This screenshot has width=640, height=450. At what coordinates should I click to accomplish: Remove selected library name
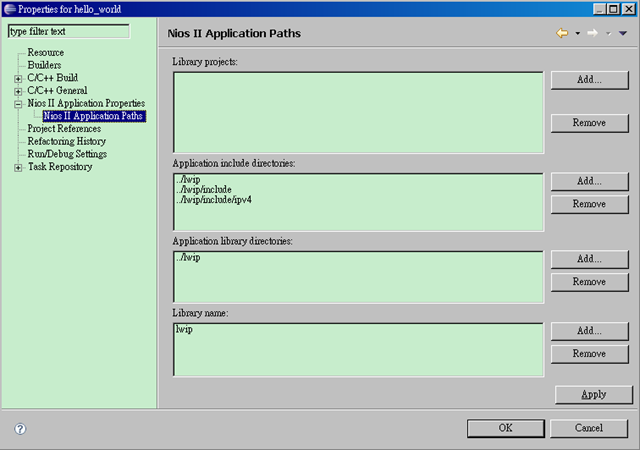589,354
